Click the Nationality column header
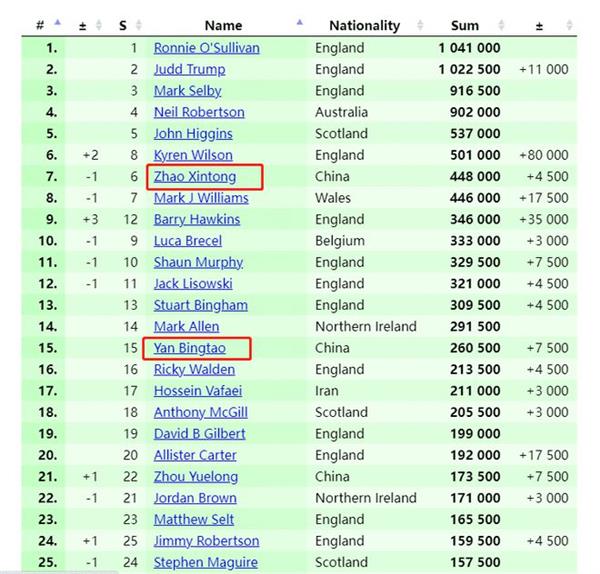The image size is (600, 574). click(x=365, y=25)
